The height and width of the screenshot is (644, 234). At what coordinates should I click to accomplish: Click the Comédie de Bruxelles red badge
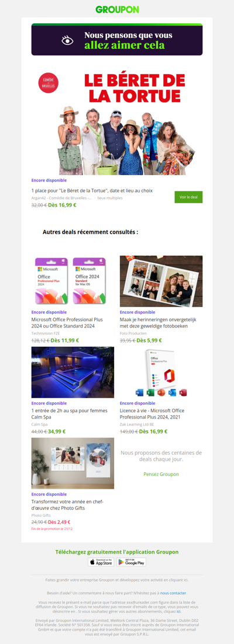click(48, 83)
